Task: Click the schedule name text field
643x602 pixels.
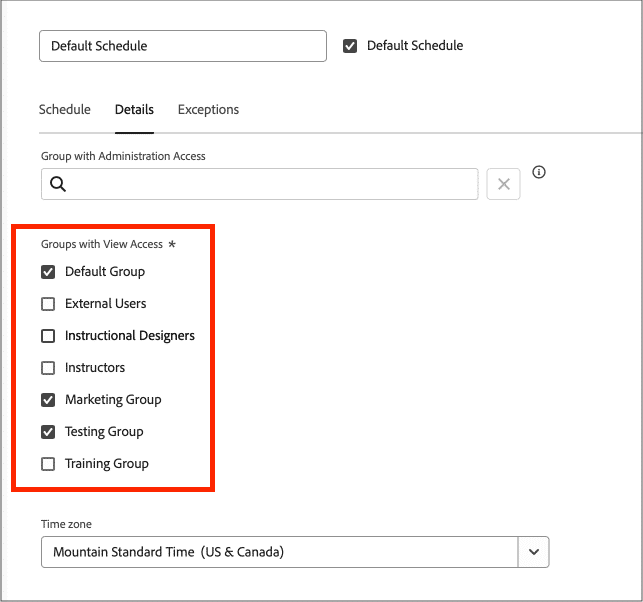Action: pos(182,46)
